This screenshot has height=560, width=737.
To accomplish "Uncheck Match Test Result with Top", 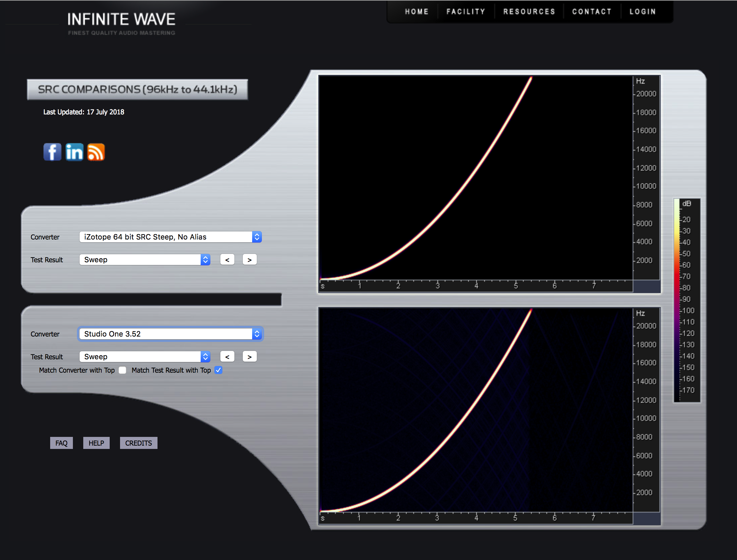I will tap(218, 370).
